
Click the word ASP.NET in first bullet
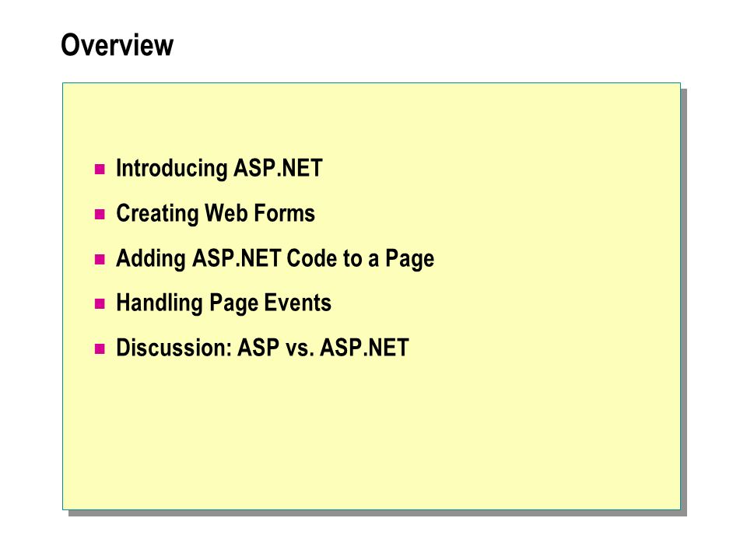click(x=279, y=168)
